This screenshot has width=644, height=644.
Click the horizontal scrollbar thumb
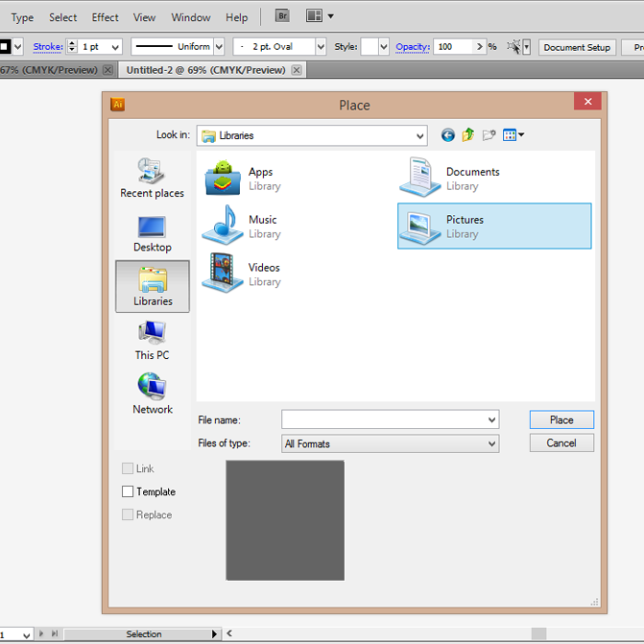click(x=538, y=633)
